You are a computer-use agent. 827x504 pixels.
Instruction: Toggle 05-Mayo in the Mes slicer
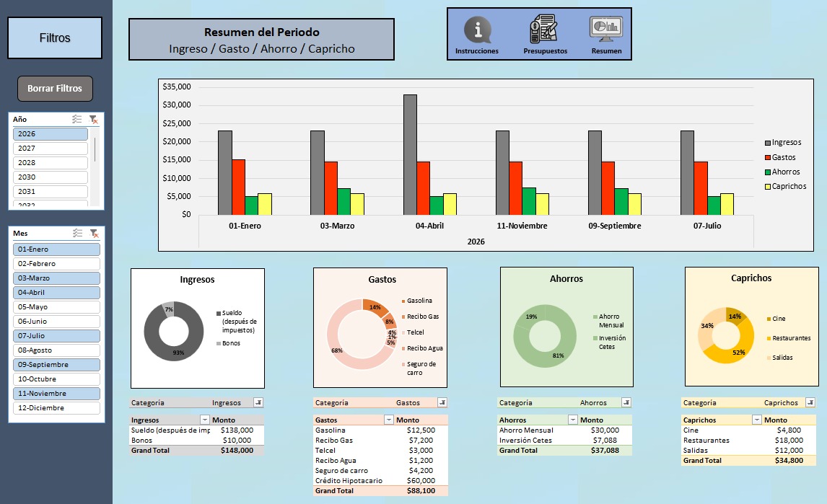(x=56, y=307)
